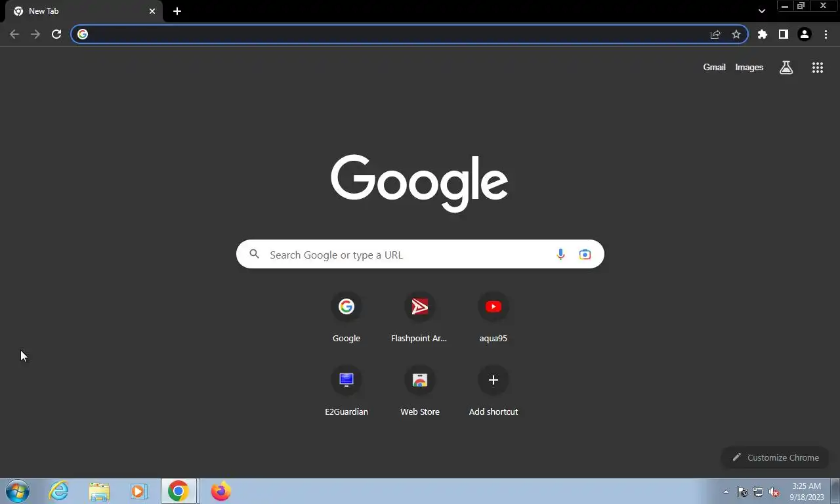Open the network status tray icon
This screenshot has width=840, height=504.
coord(758,492)
